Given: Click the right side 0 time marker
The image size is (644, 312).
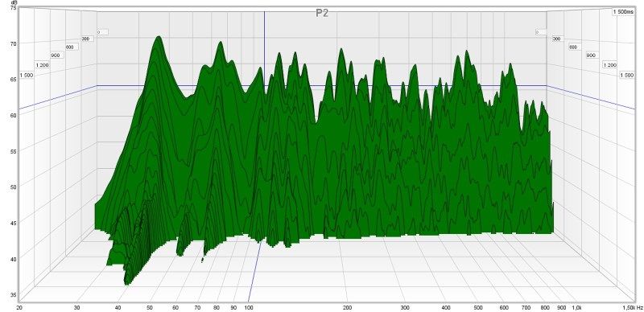Looking at the screenshot, I should 541,32.
